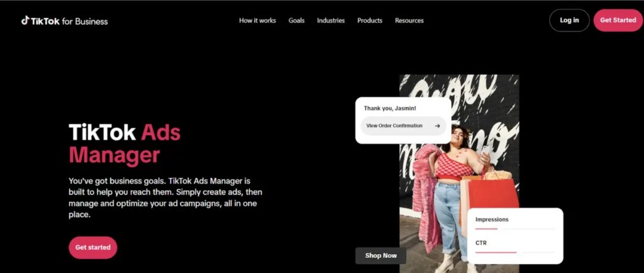This screenshot has height=273, width=644.
Task: Open the Resources menu
Action: (409, 21)
